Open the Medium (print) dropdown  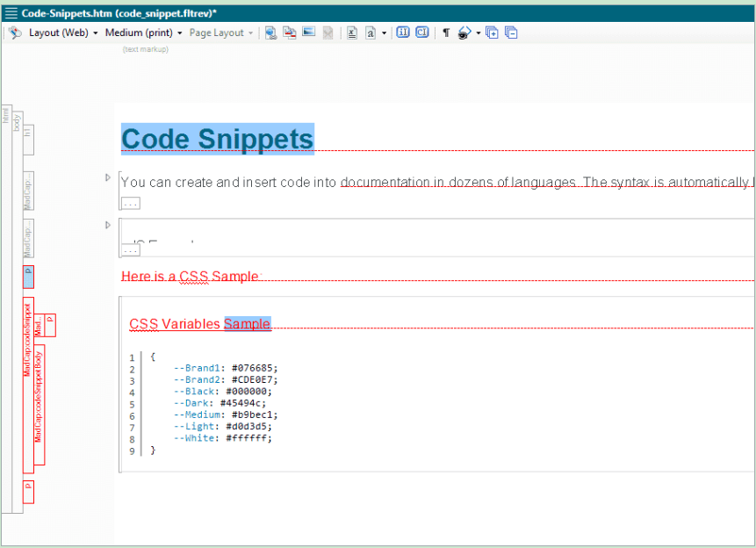click(144, 32)
